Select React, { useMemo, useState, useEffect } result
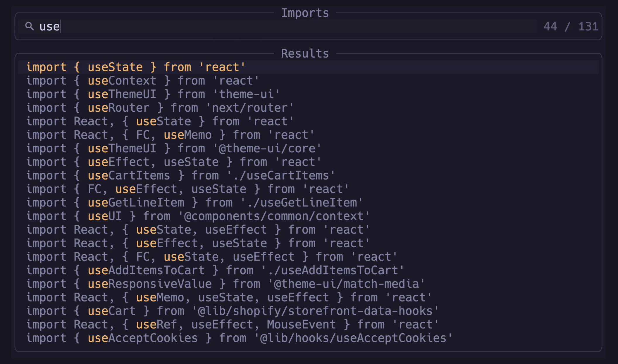The height and width of the screenshot is (364, 618). [308, 297]
